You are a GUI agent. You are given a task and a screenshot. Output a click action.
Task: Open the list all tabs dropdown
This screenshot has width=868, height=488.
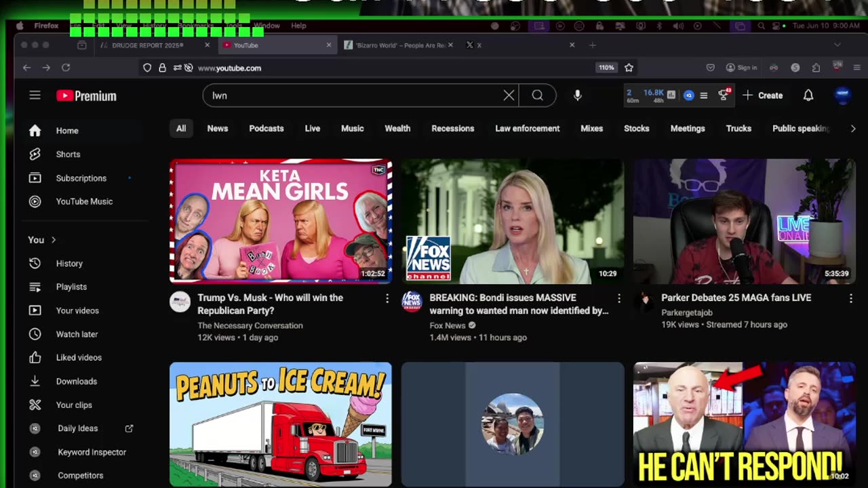coord(837,45)
